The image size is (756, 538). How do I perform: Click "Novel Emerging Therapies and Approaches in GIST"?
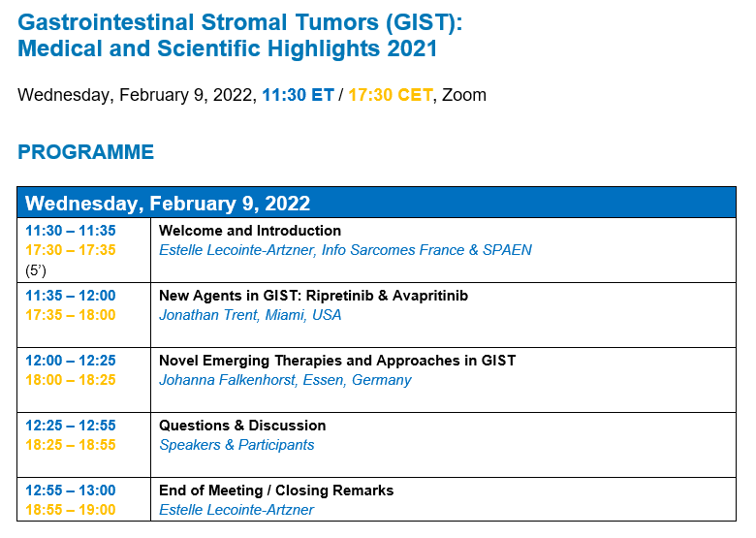(337, 361)
